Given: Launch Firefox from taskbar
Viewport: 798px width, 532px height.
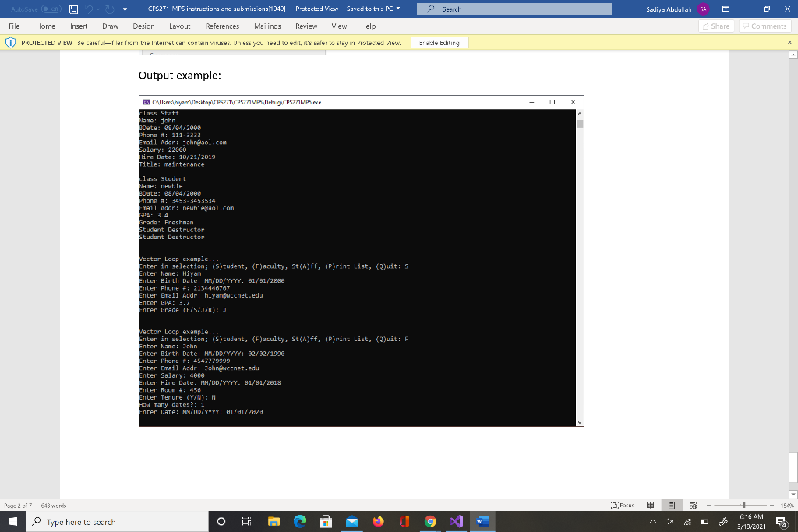Looking at the screenshot, I should [x=378, y=522].
